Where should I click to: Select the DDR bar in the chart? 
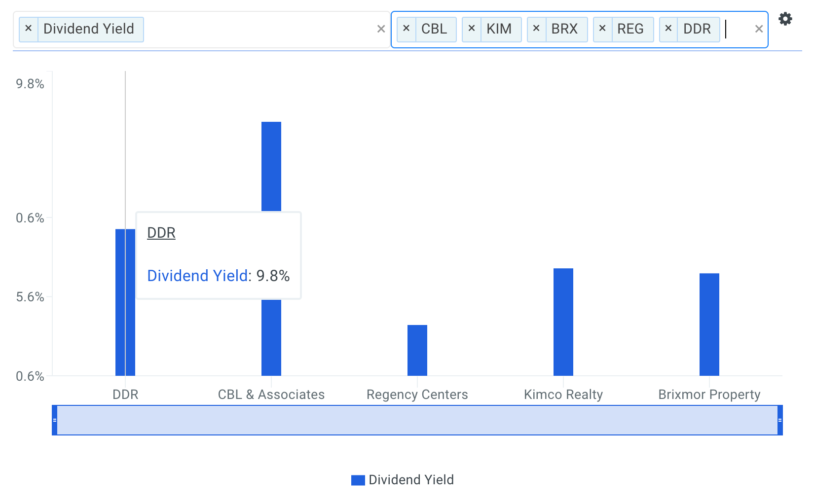[125, 302]
